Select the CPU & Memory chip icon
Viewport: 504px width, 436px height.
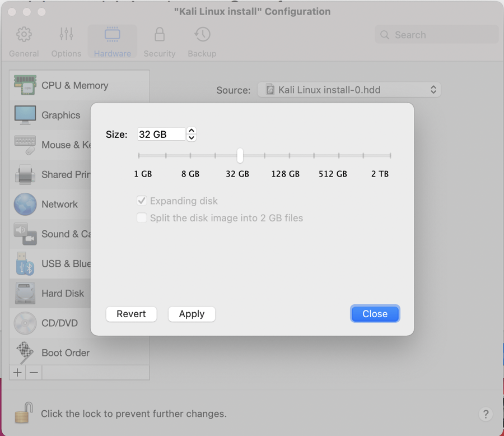pos(25,85)
